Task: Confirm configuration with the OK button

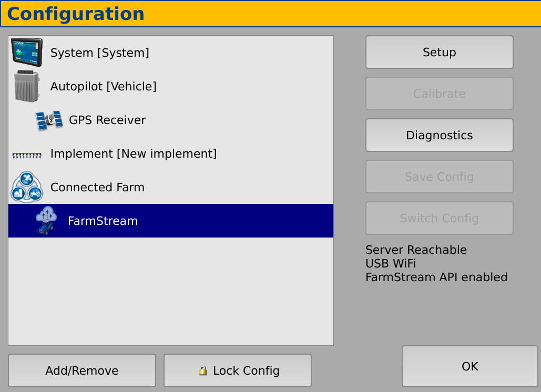Action: tap(470, 366)
